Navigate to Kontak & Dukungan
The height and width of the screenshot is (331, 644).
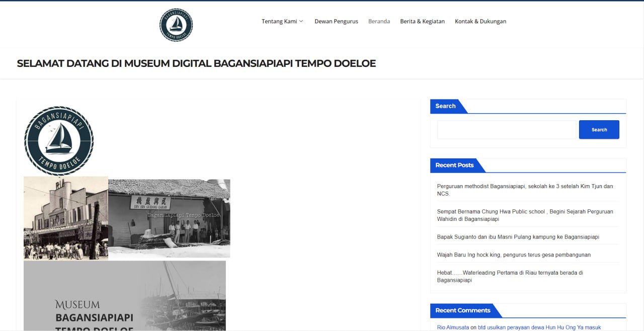(x=480, y=22)
